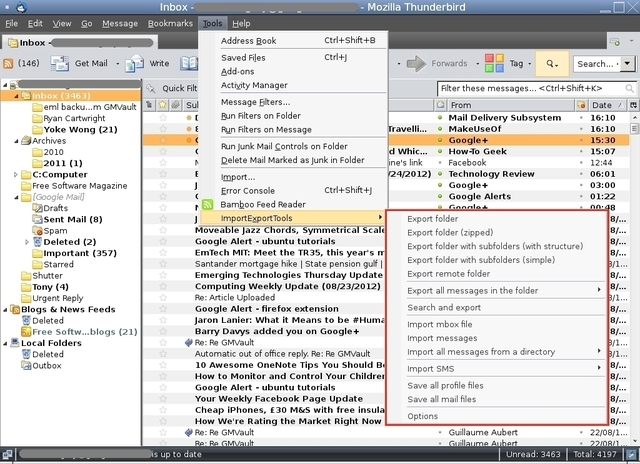Collapse the [Google Mail] folder tree
The width and height of the screenshot is (640, 464).
[x=16, y=197]
